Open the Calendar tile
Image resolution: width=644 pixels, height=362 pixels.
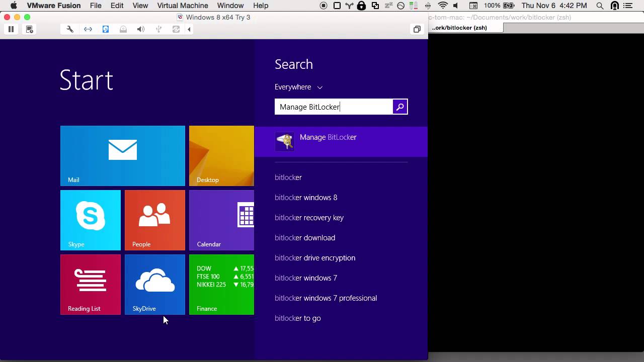pyautogui.click(x=221, y=220)
